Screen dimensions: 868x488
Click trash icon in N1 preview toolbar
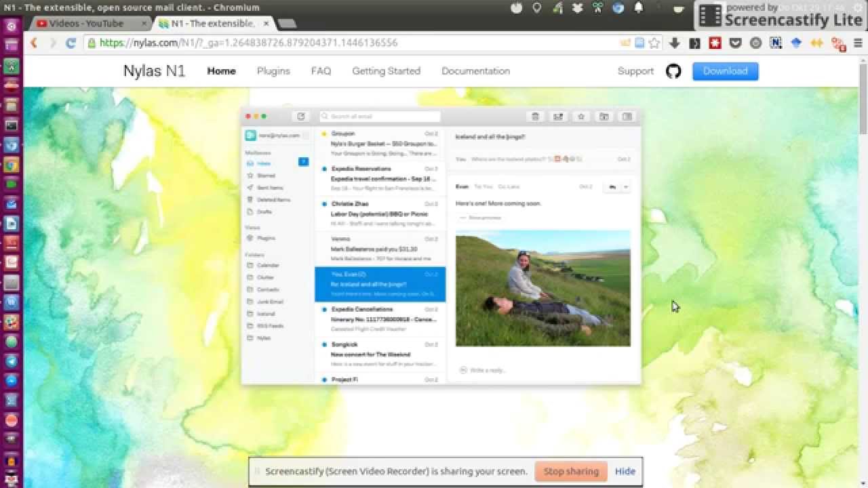[535, 117]
